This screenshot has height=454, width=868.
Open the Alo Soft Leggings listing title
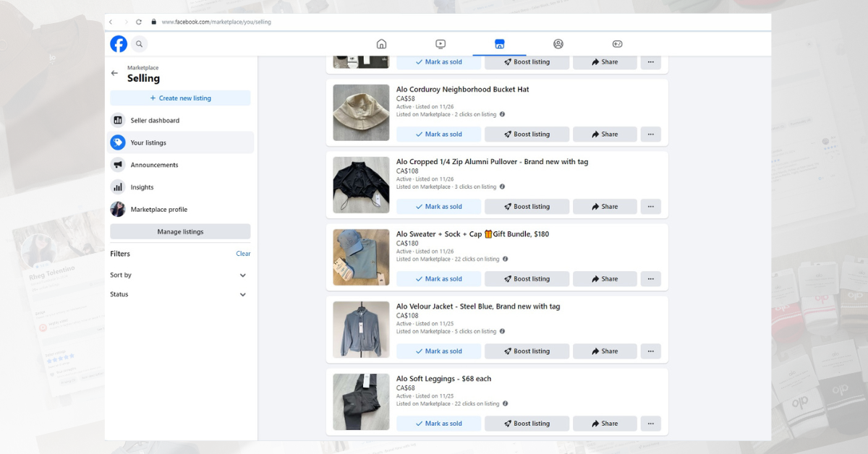[x=443, y=379]
